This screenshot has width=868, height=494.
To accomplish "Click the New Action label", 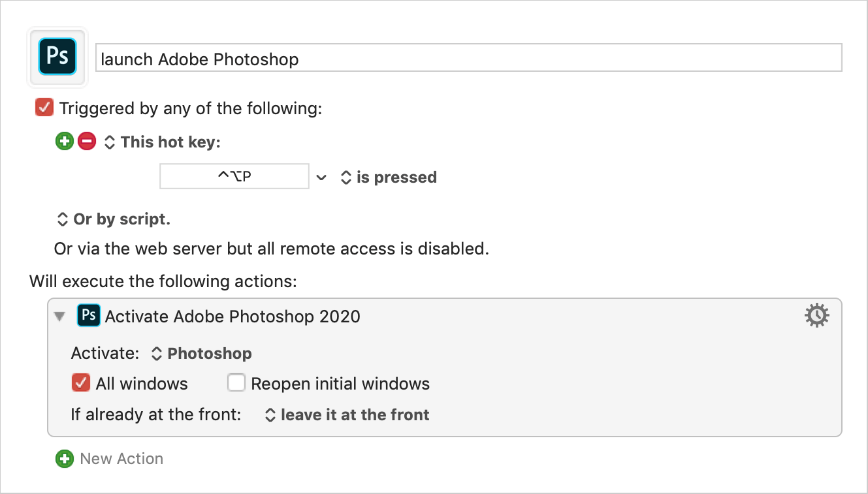I will (121, 459).
